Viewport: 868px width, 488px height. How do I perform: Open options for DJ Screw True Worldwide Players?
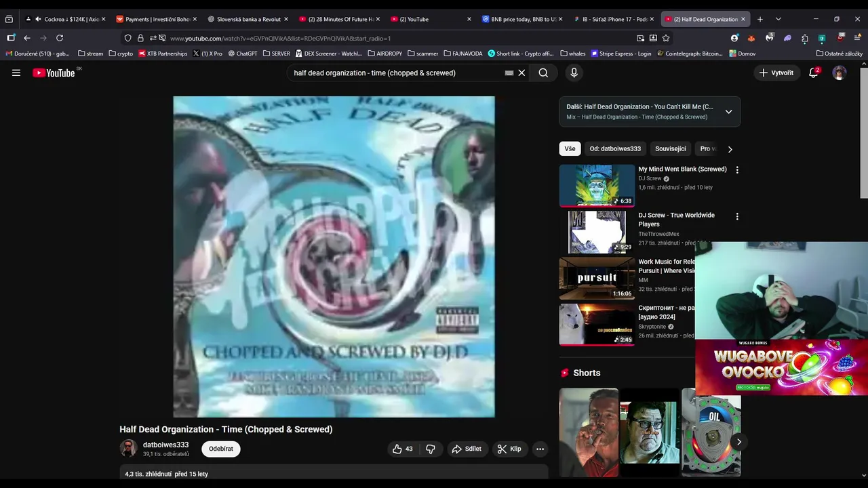[x=737, y=216]
